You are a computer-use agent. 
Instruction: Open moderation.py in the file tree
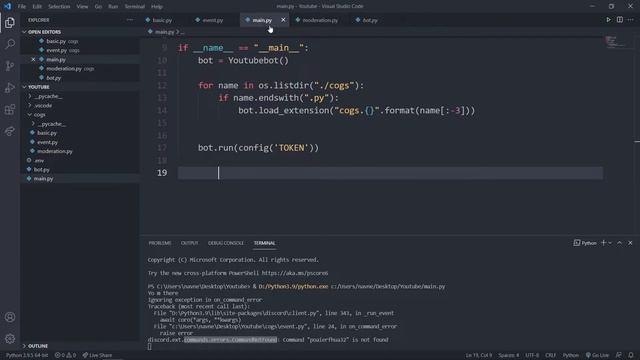click(x=54, y=151)
